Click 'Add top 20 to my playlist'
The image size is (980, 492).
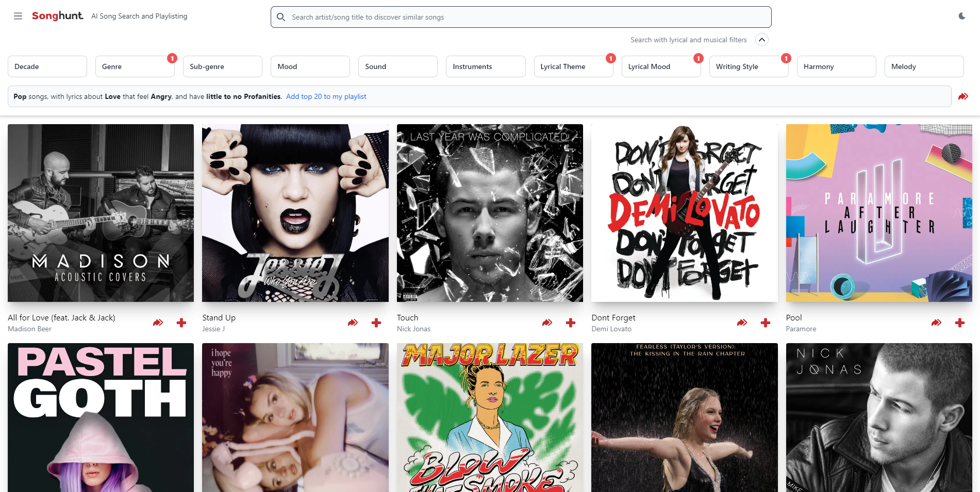(326, 96)
